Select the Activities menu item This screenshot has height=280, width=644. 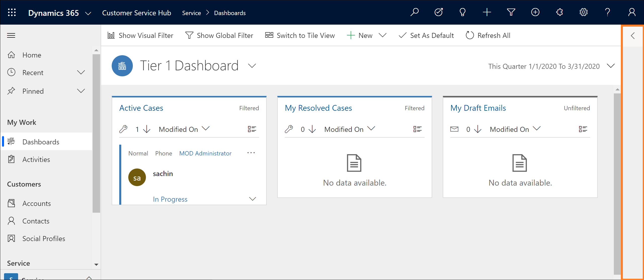point(36,159)
